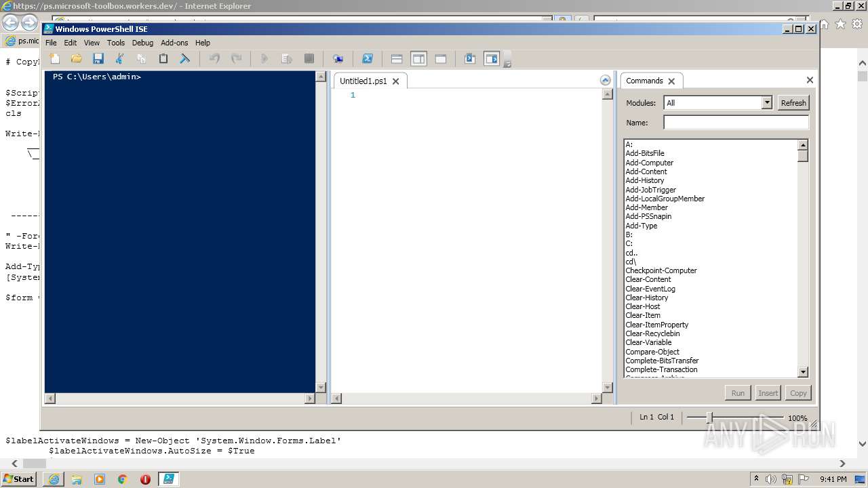This screenshot has height=488, width=868.
Task: Adjust the zoom slider thumb in status bar
Action: 709,418
